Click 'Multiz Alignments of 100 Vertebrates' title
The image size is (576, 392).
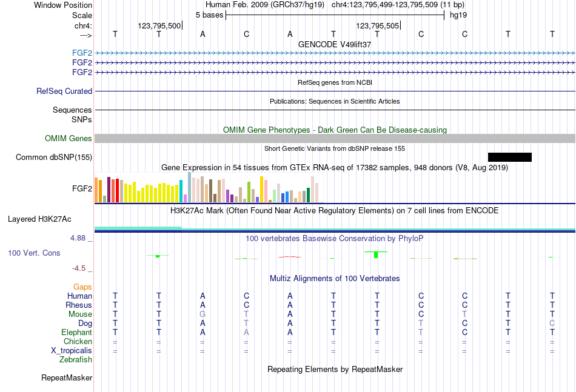(335, 279)
